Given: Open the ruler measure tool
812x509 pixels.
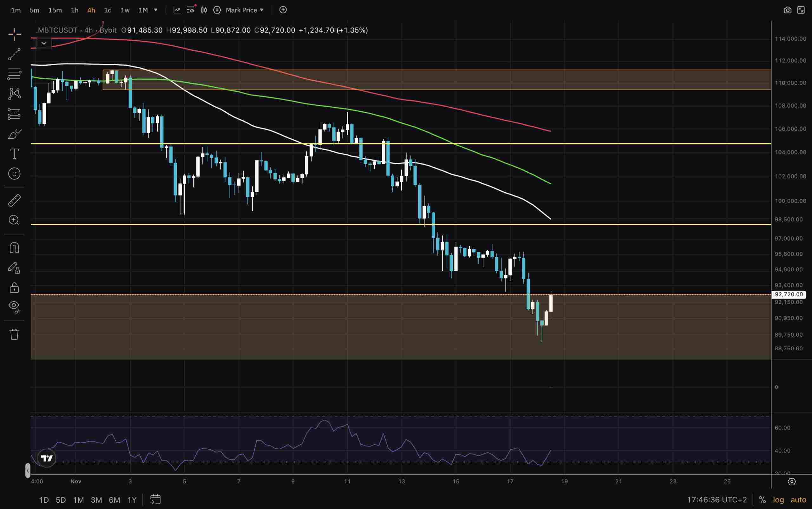Looking at the screenshot, I should click(14, 200).
